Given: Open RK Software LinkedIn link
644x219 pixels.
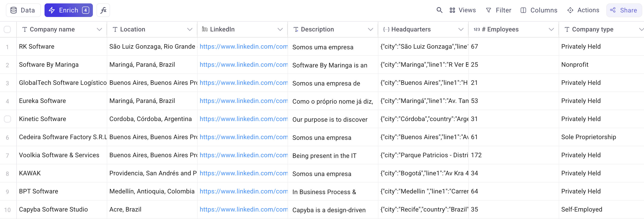Looking at the screenshot, I should (x=244, y=47).
